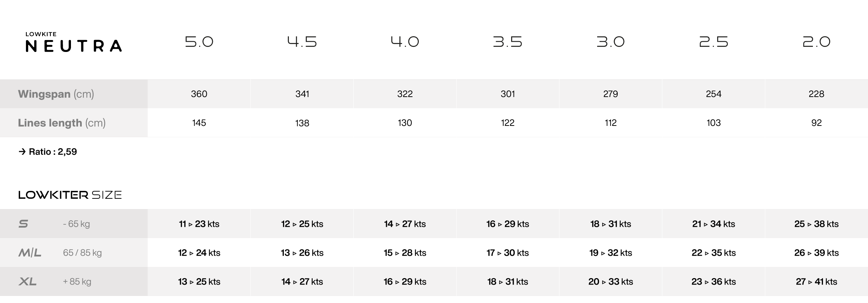Screen dimensions: 868x303
Task: Click the 27 ▹ 41 kts cell
Action: coord(816,282)
